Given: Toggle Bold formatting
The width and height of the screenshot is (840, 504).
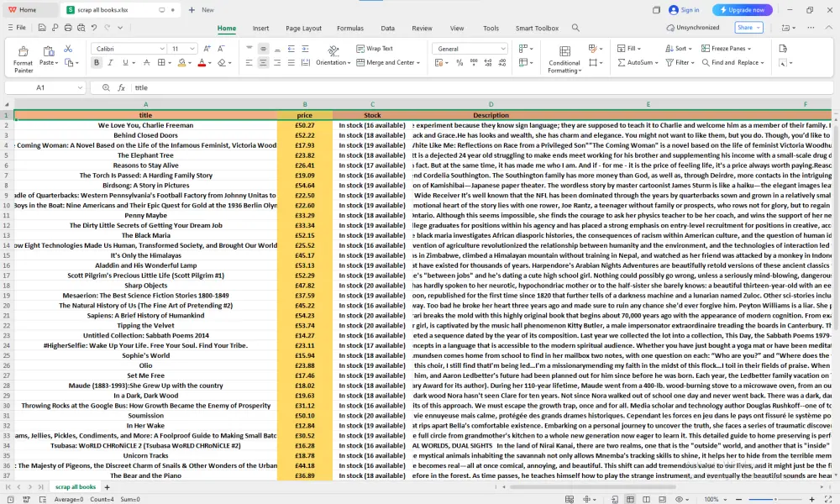Looking at the screenshot, I should 96,63.
